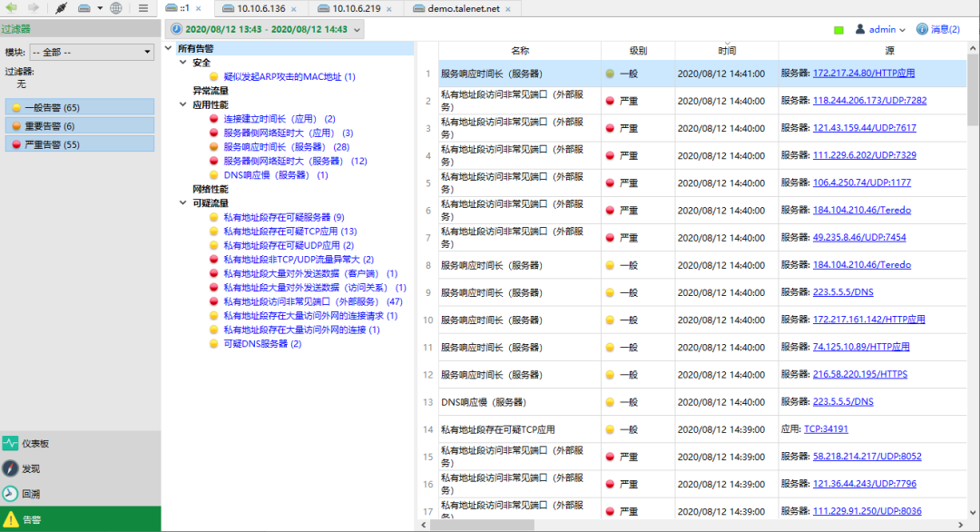Screen dimensions: 980x532
Task: Collapse the 所有告警 tree root
Action: 170,49
